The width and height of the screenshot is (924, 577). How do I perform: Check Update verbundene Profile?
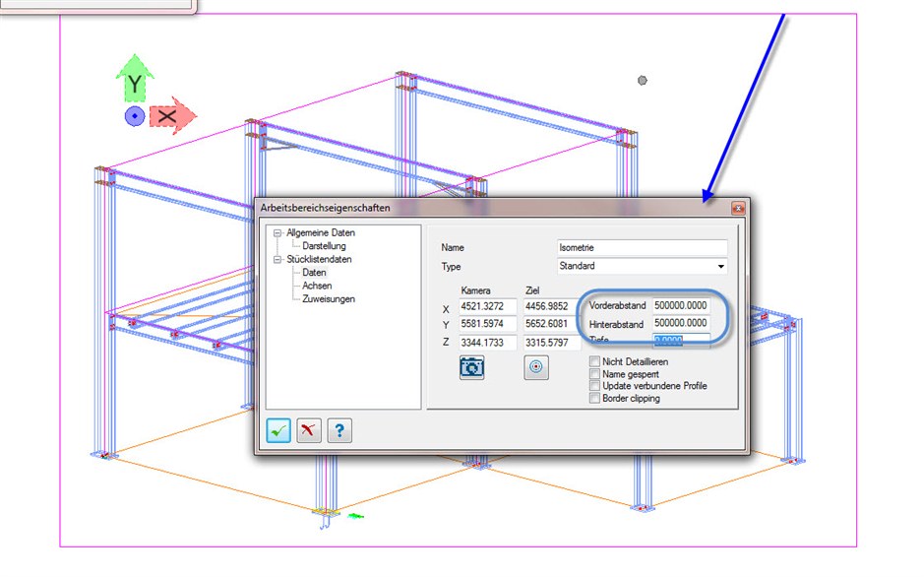(x=593, y=386)
